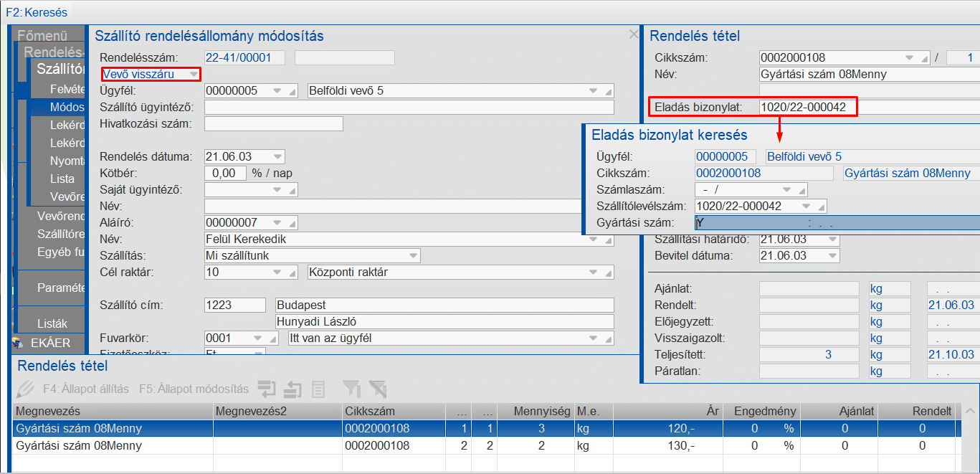Click the document list icon in toolbar
Viewport: 980px width, 474px height.
pyautogui.click(x=318, y=389)
